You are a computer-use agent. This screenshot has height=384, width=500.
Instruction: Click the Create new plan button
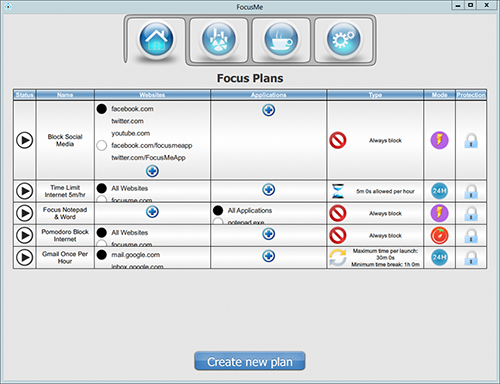click(x=250, y=361)
